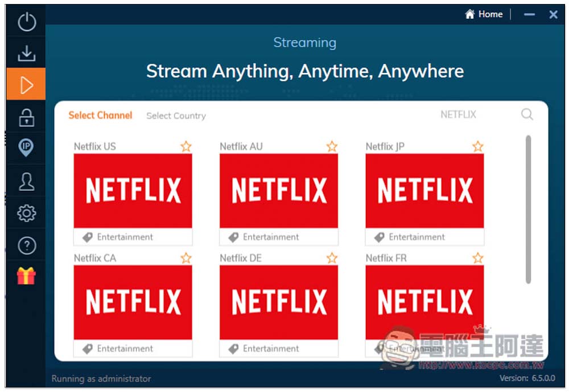Minimize the VPN window
This screenshot has width=569, height=392.
point(529,15)
